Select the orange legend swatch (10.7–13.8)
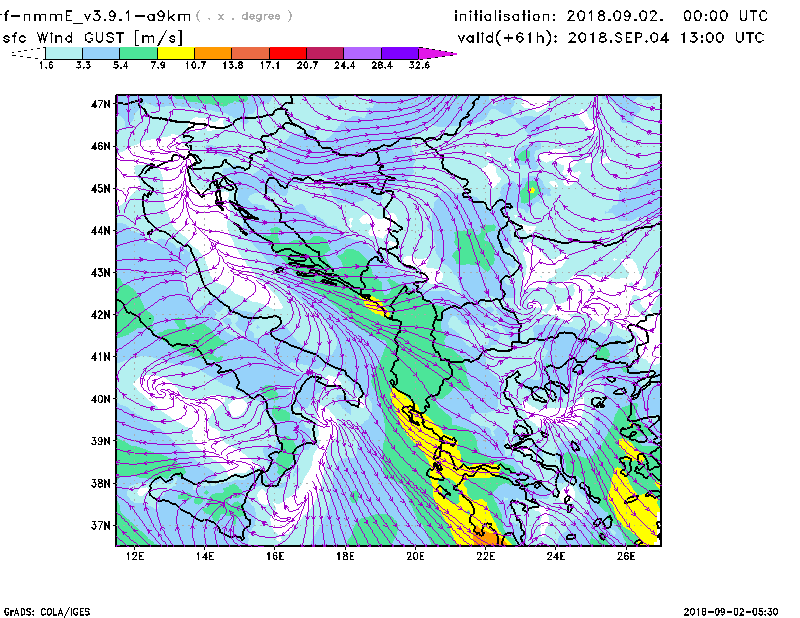Screen dimensions: 800x618 pyautogui.click(x=213, y=53)
